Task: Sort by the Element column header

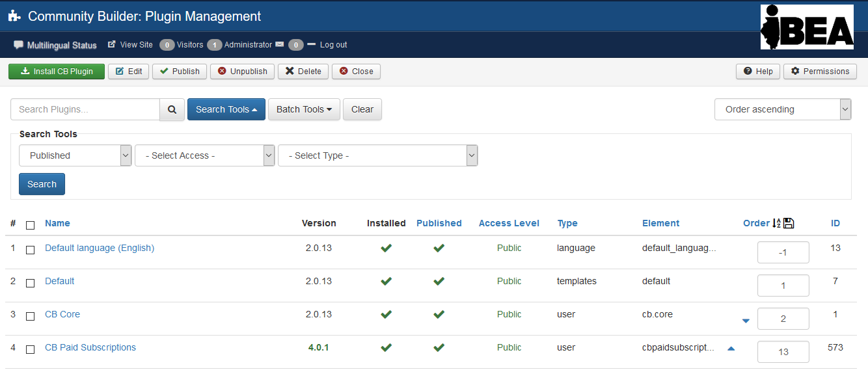Action: pyautogui.click(x=660, y=223)
